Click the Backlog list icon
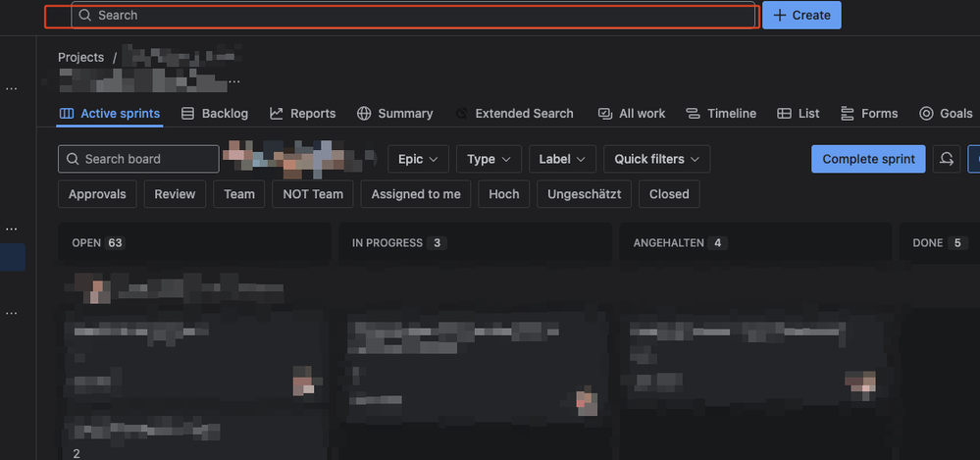The image size is (980, 460). [x=187, y=113]
